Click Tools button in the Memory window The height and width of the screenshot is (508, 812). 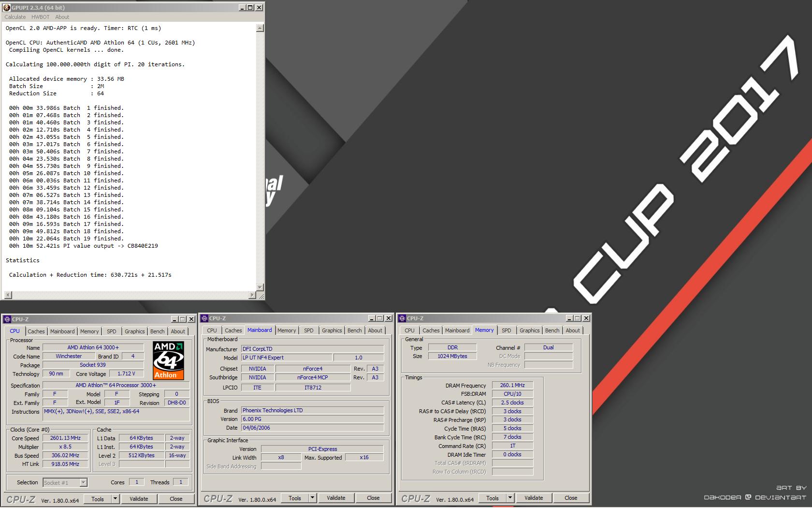click(x=493, y=498)
